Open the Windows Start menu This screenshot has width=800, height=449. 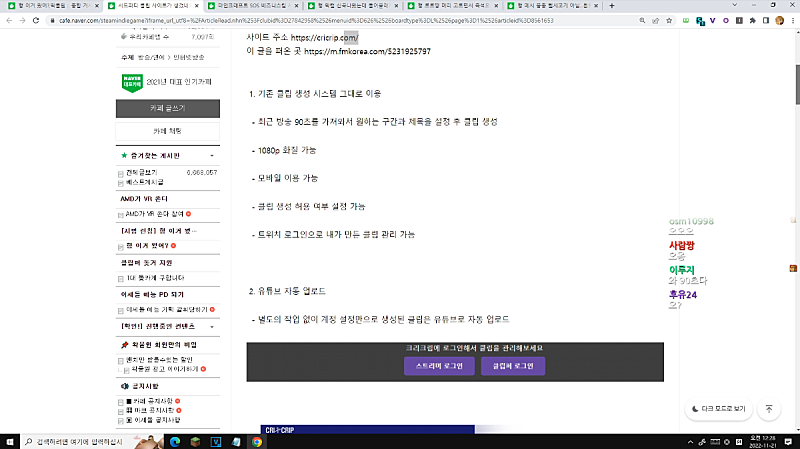point(10,442)
